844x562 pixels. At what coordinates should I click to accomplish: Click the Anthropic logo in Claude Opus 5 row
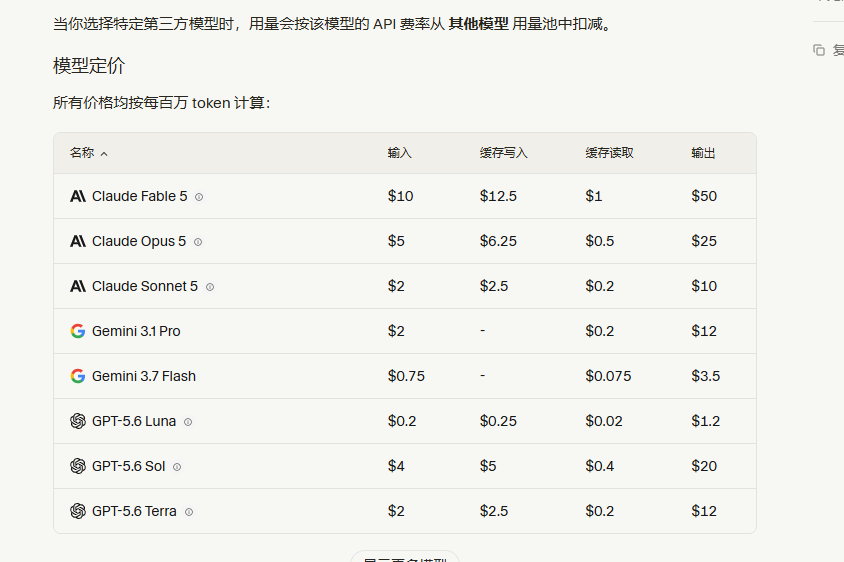pyautogui.click(x=78, y=241)
